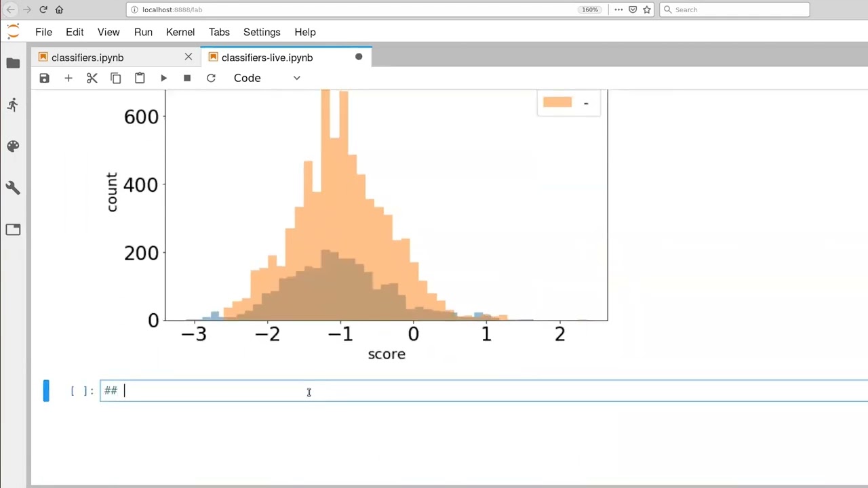Open the page actions three-dot menu
The height and width of the screenshot is (488, 868).
point(618,9)
